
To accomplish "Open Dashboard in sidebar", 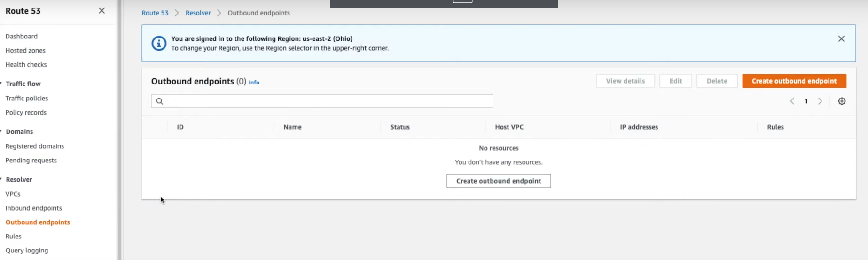I will [22, 36].
